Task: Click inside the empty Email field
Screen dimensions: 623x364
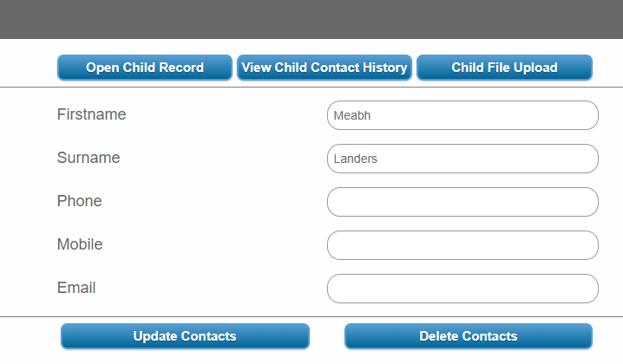Action: 462,289
